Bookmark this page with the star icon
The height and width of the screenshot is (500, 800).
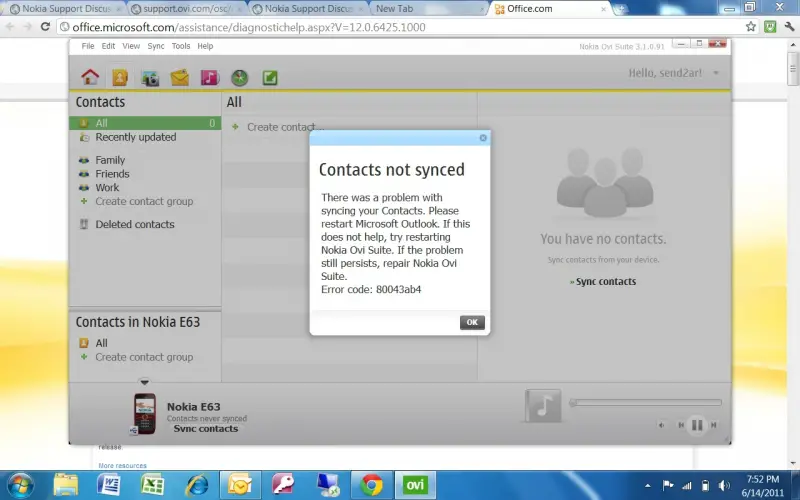tap(751, 27)
